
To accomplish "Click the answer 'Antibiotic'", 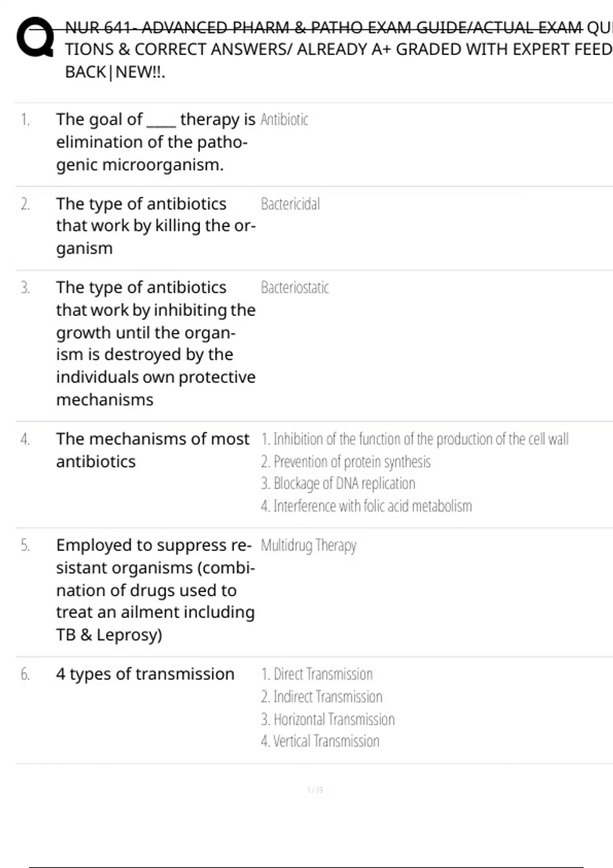I will click(285, 119).
